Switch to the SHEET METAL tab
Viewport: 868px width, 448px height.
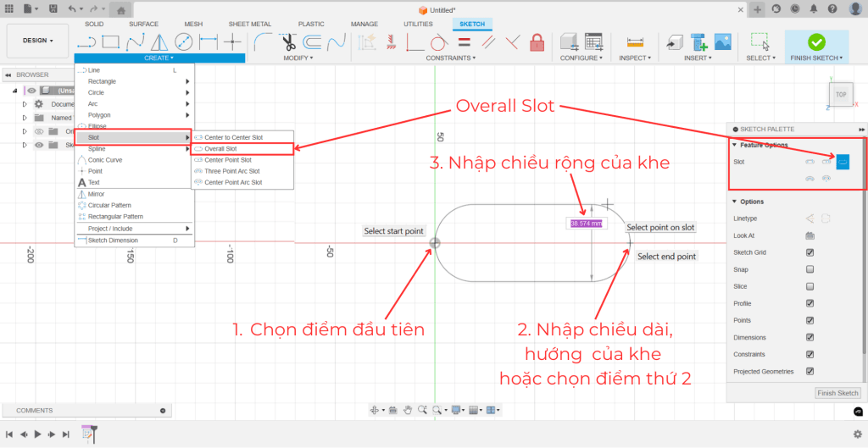click(x=249, y=24)
